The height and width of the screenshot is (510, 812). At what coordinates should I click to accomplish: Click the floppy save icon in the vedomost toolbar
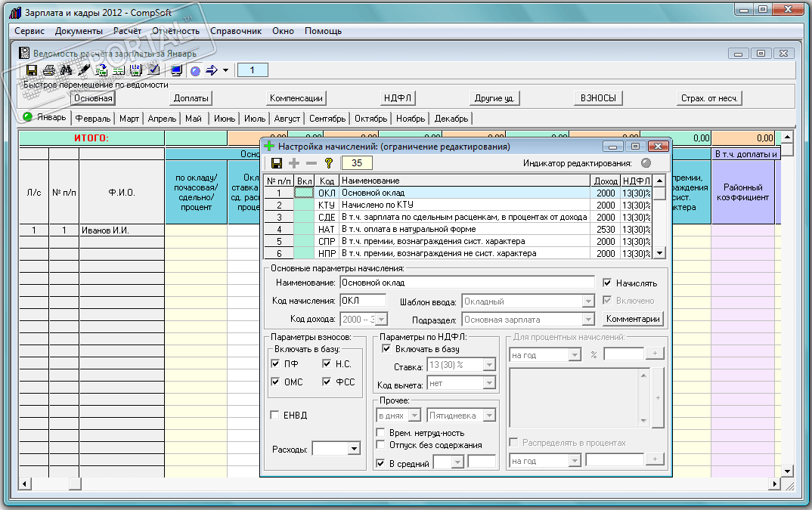(32, 70)
